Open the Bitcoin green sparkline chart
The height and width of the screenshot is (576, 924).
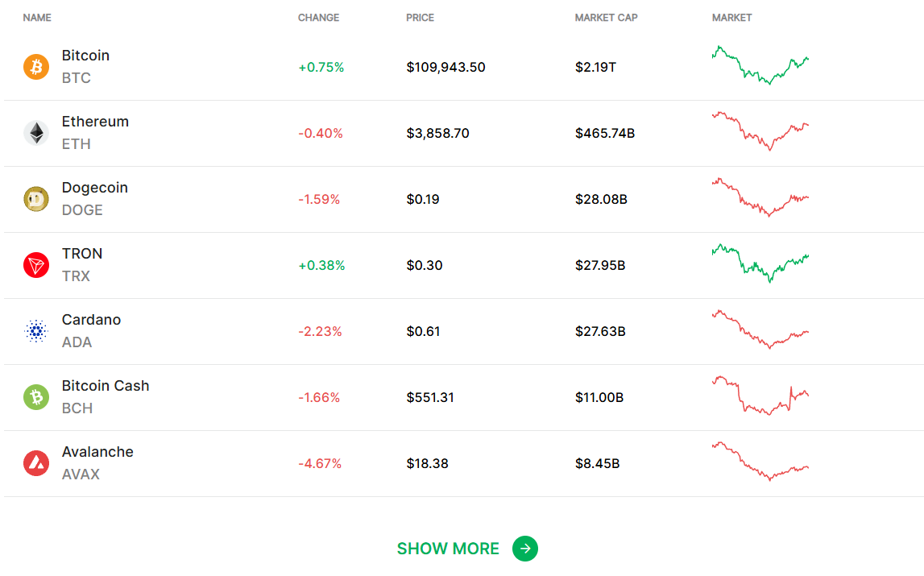pos(760,65)
